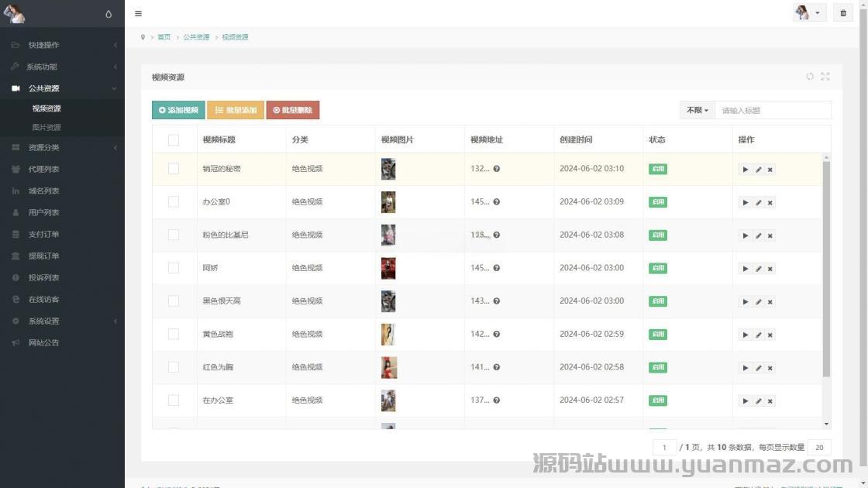
Task: Open the 不限 filter dropdown
Action: (697, 110)
